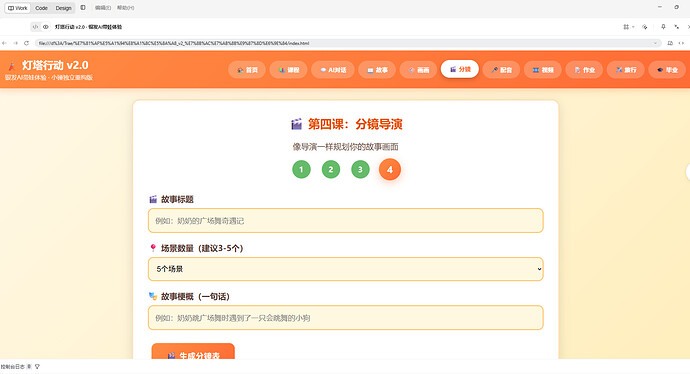
Task: Select the active 分镜 nav pill
Action: point(460,69)
